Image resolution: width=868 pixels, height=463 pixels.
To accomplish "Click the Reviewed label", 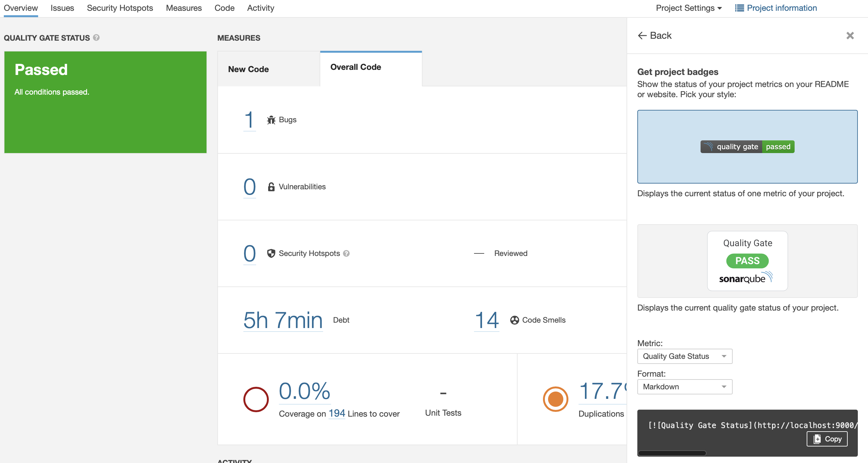I will [x=511, y=253].
